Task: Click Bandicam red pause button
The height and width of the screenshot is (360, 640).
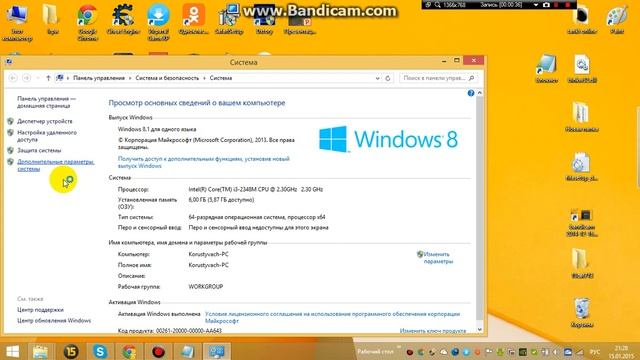Action: 556,5
